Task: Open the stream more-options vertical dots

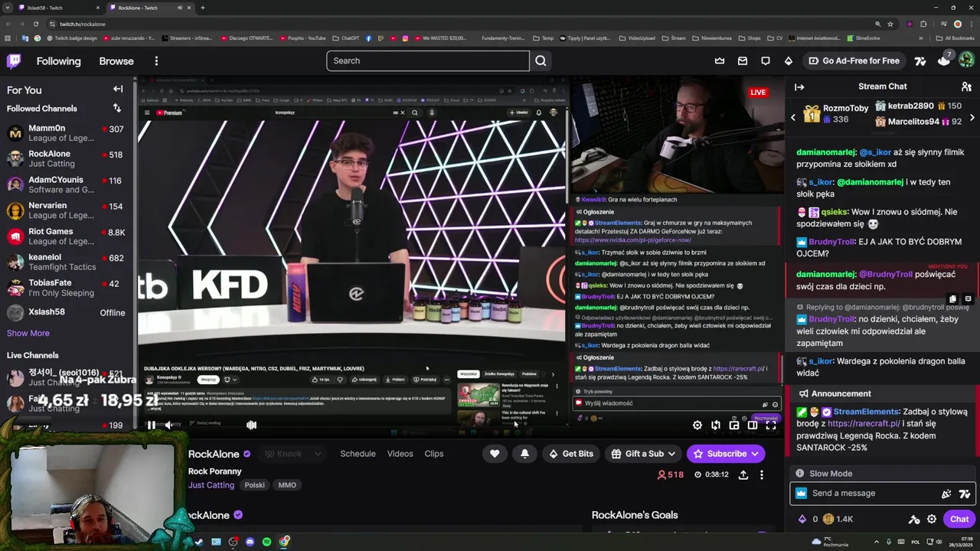Action: 761,475
